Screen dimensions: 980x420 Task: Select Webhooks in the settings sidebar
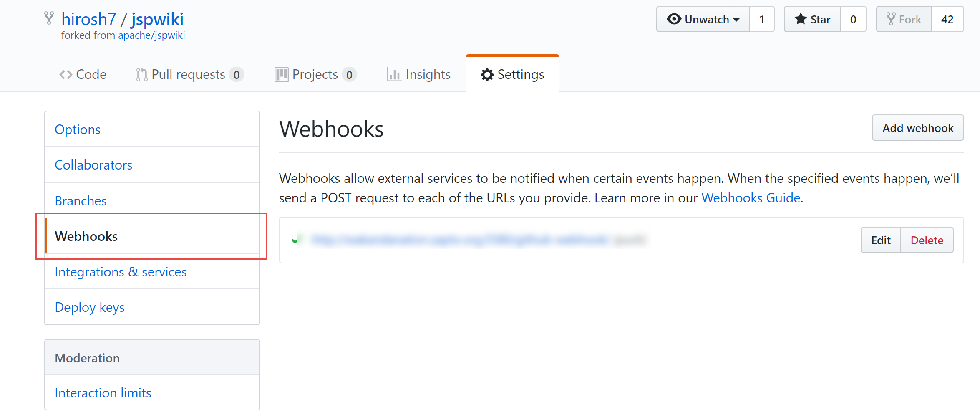[x=152, y=236]
